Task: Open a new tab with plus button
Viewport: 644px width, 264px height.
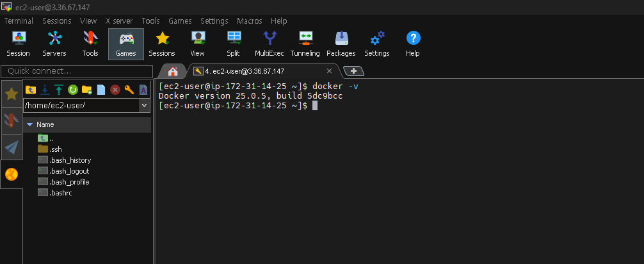Action: pos(353,70)
